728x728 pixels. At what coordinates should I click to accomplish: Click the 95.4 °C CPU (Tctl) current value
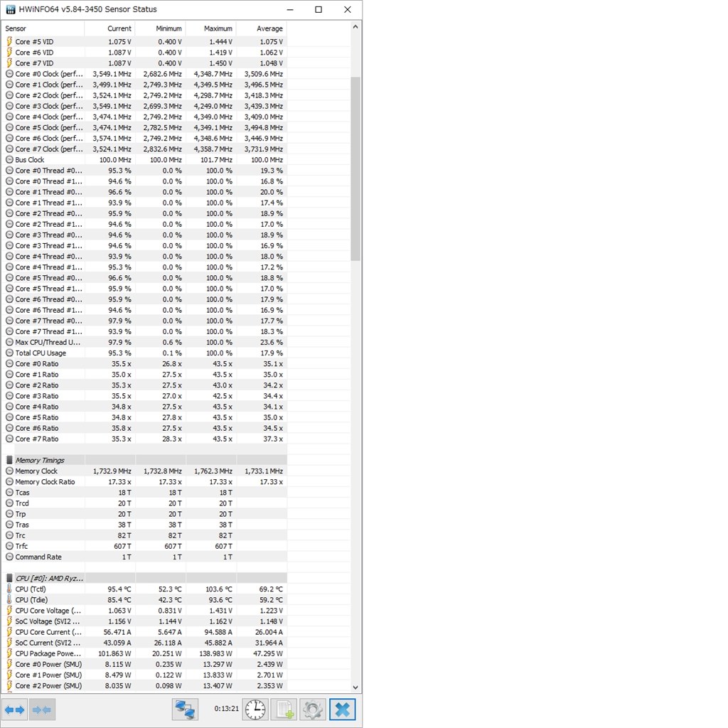pyautogui.click(x=119, y=589)
